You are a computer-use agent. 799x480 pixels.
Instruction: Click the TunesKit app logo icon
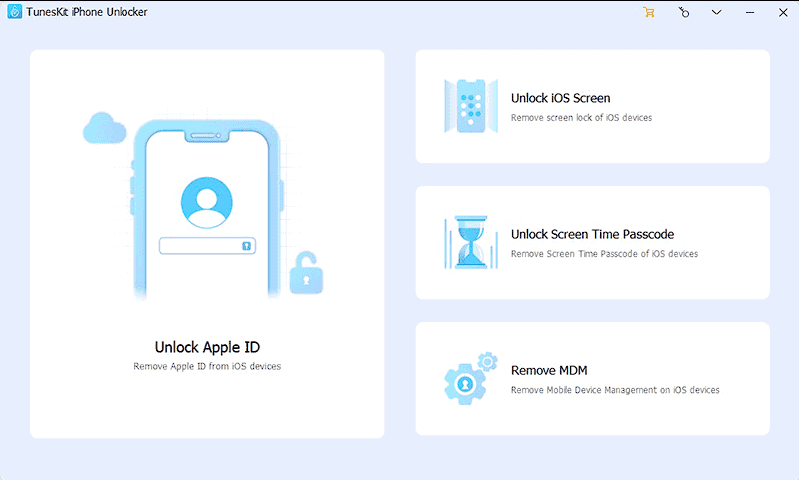(x=15, y=12)
